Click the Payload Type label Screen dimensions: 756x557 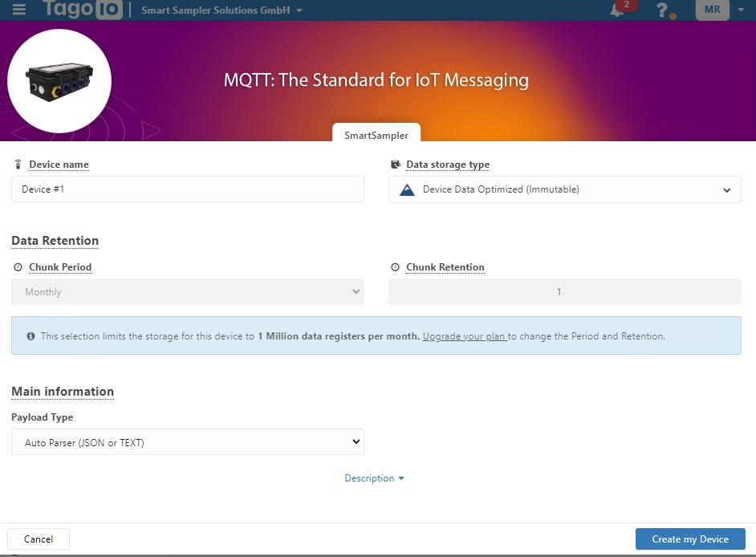[43, 417]
